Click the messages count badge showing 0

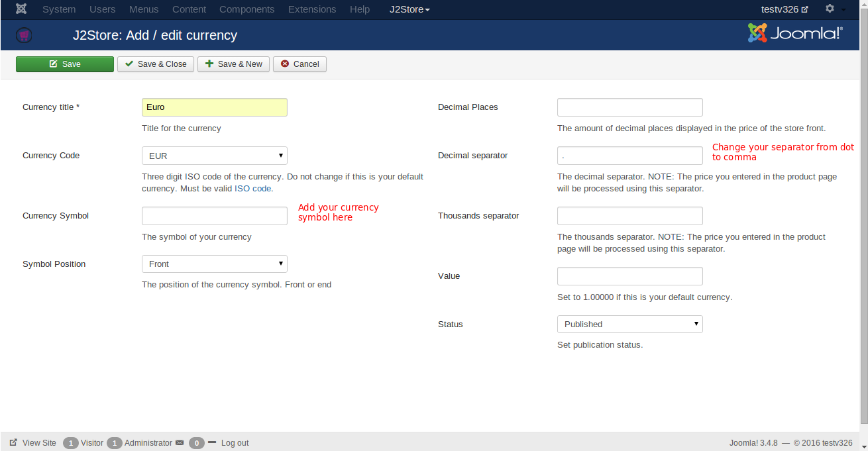(x=197, y=443)
